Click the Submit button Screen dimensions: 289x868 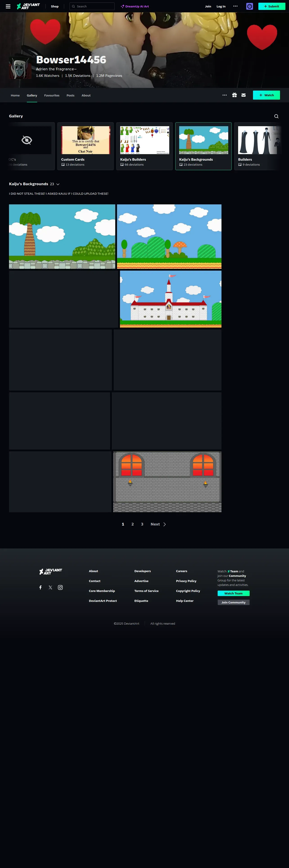(271, 6)
